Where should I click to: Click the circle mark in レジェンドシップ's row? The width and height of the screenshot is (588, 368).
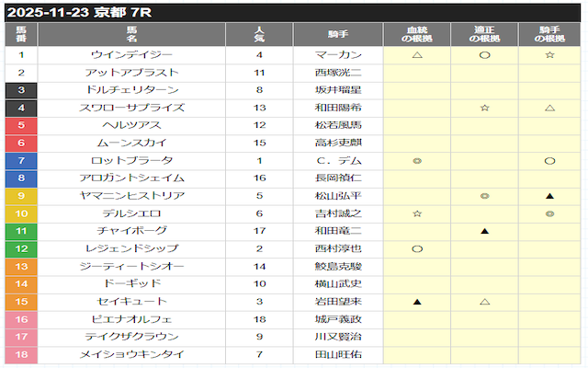(x=417, y=248)
